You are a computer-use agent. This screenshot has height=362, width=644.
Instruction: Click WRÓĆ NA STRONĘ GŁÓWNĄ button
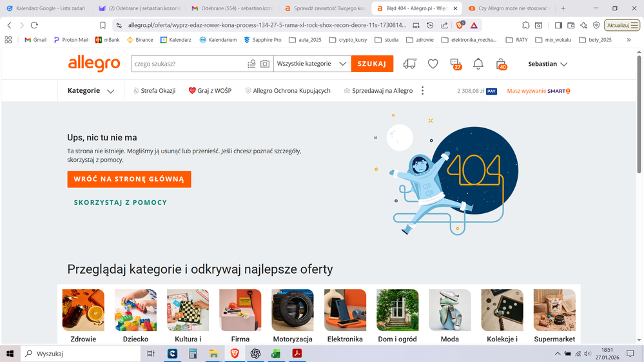coord(129,179)
